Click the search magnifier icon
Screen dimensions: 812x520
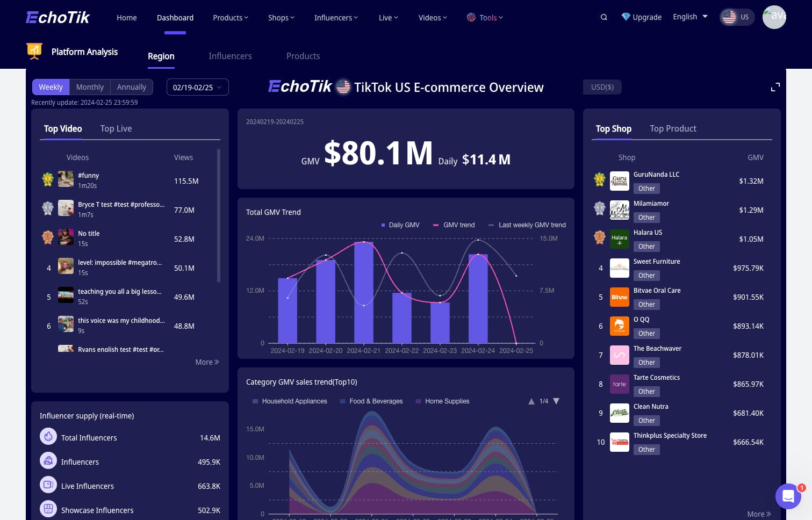603,17
